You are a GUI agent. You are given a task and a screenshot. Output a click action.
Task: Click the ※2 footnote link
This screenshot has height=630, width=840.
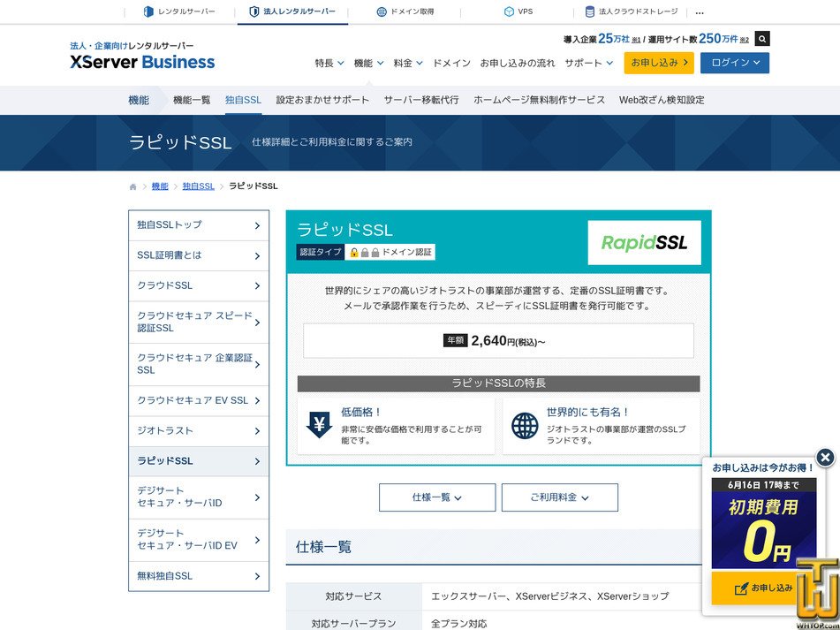tap(744, 40)
